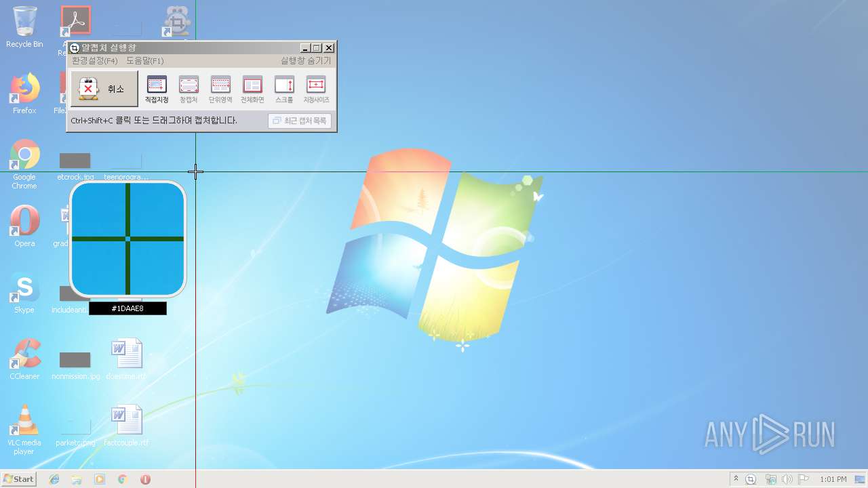868x488 pixels.
Task: Open Opera from the taskbar
Action: pos(145,479)
